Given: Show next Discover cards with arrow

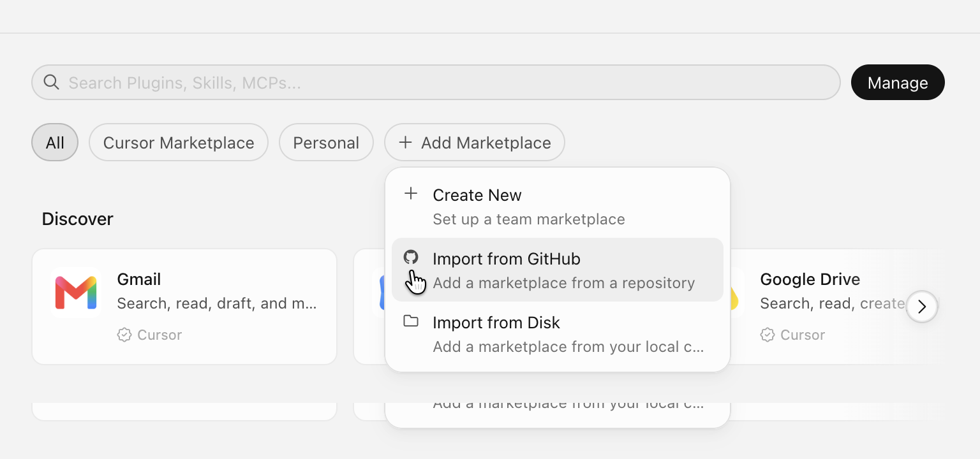Looking at the screenshot, I should click(x=921, y=307).
